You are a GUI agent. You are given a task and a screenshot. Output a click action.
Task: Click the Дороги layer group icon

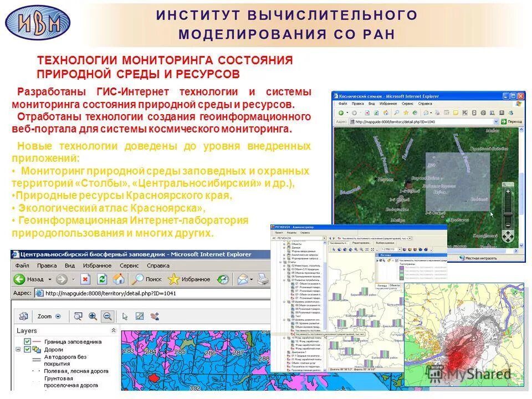(37, 350)
